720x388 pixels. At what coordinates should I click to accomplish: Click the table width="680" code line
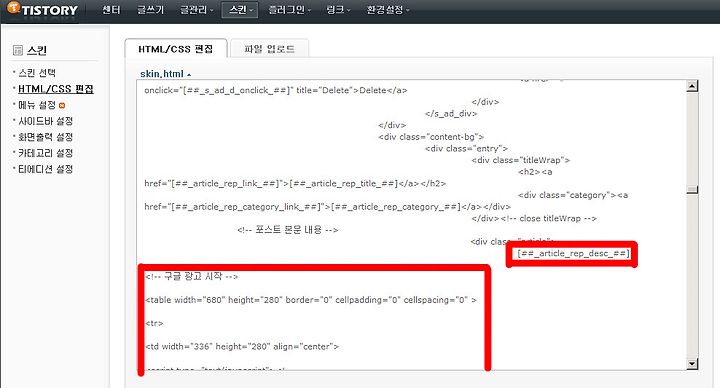tap(311, 300)
